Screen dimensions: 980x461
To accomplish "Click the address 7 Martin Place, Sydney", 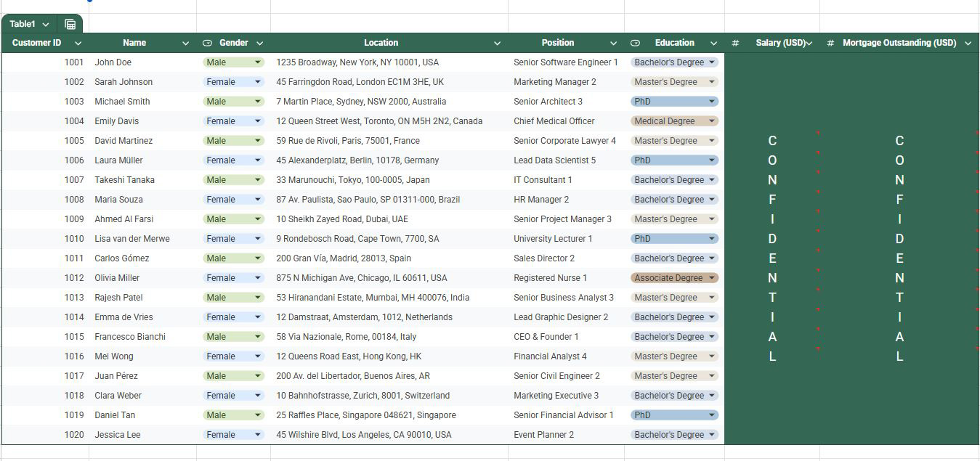I will [389, 102].
